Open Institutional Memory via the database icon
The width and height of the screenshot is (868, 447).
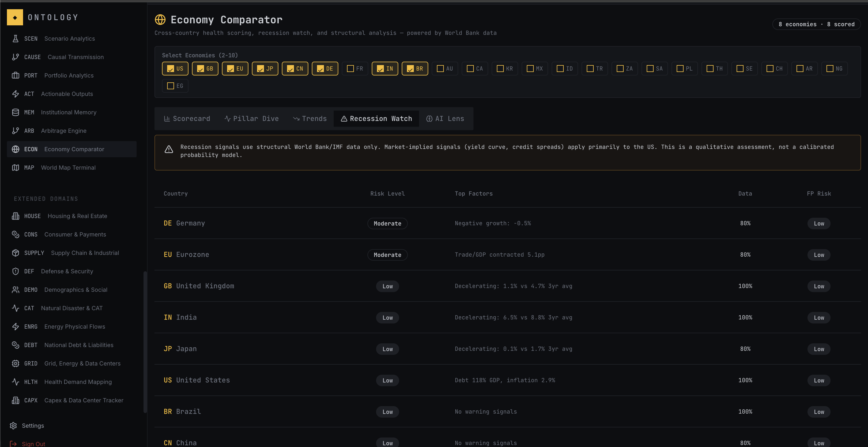coord(16,112)
